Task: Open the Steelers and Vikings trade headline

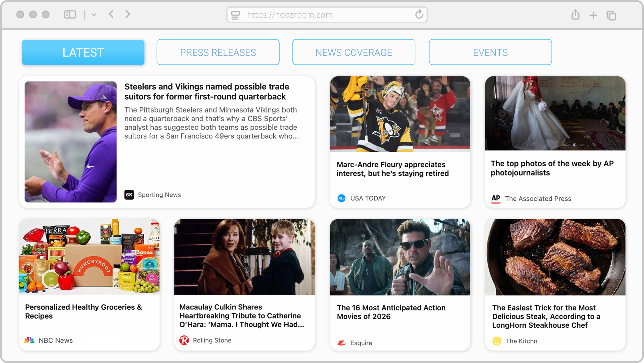Action: point(206,92)
